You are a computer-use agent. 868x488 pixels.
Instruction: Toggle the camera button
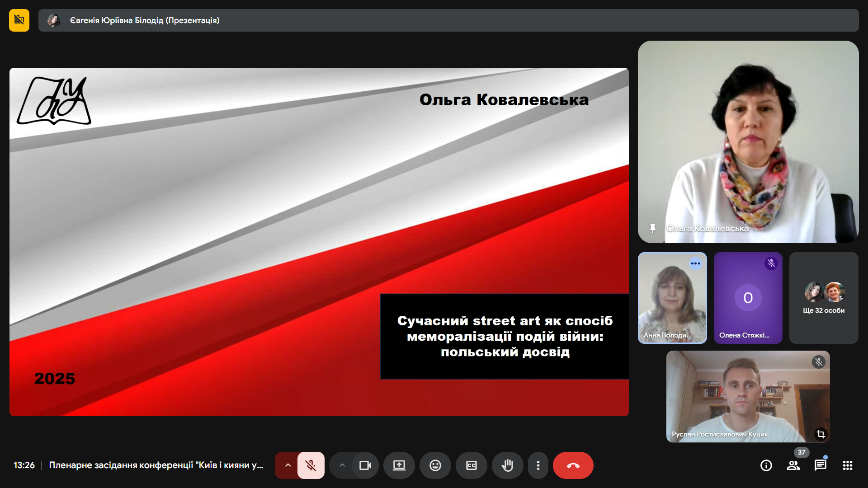pyautogui.click(x=365, y=465)
